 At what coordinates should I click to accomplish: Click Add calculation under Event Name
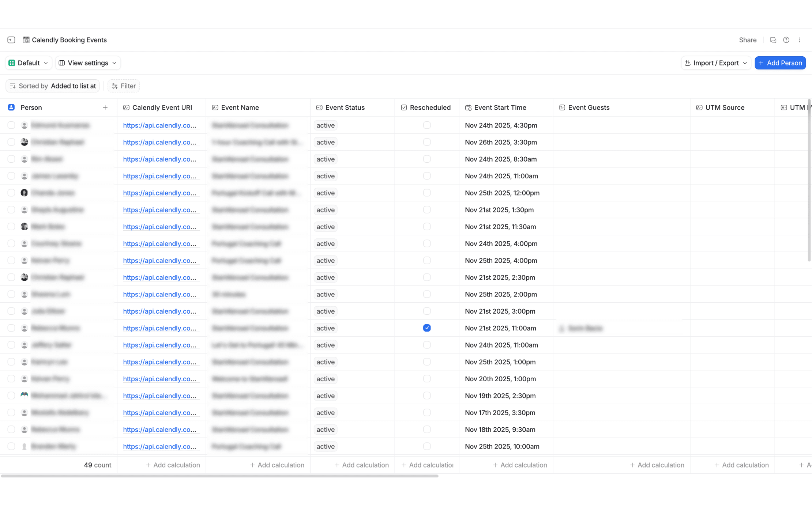pyautogui.click(x=277, y=465)
